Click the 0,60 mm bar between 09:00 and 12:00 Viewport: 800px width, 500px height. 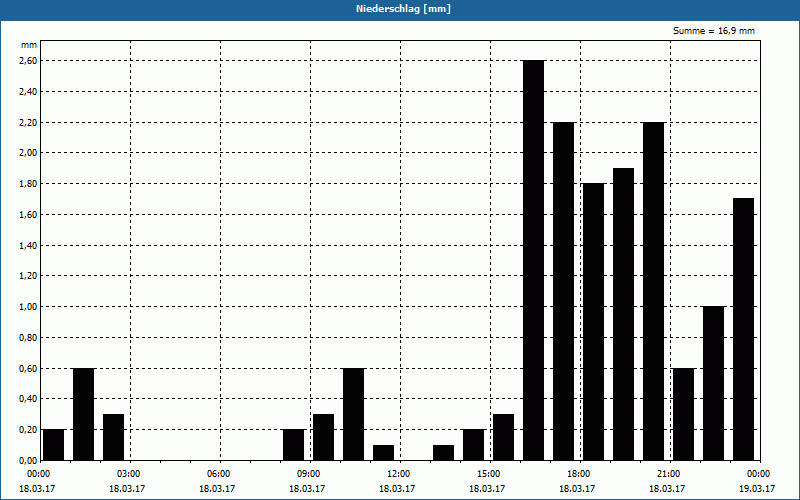coord(354,414)
